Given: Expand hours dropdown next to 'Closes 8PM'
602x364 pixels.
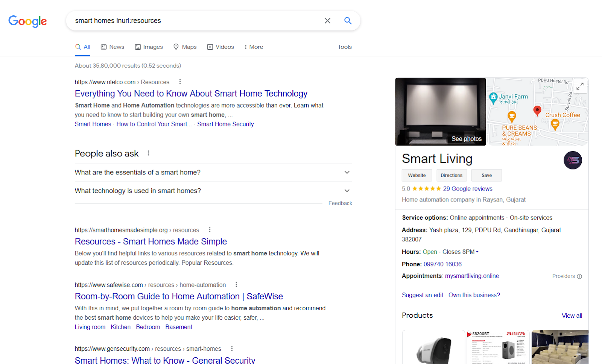Looking at the screenshot, I should click(x=477, y=252).
